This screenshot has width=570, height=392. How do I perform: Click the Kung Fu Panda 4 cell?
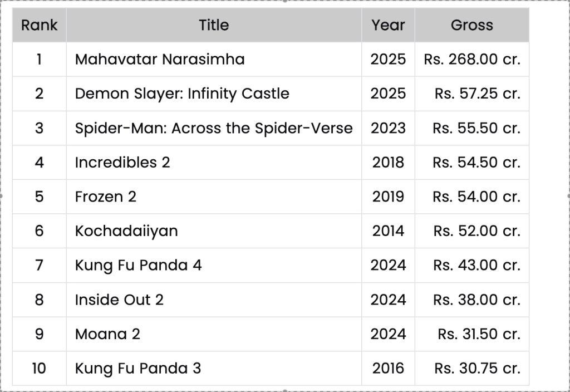(x=138, y=266)
